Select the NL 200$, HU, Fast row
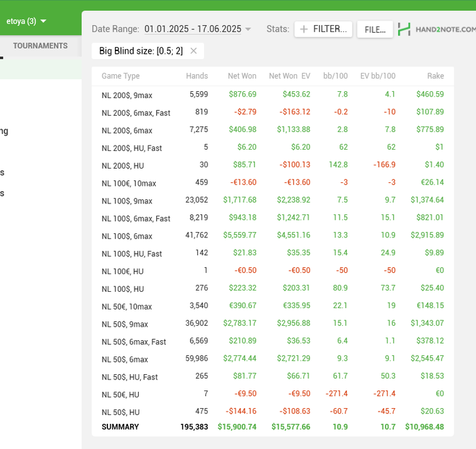 click(132, 148)
